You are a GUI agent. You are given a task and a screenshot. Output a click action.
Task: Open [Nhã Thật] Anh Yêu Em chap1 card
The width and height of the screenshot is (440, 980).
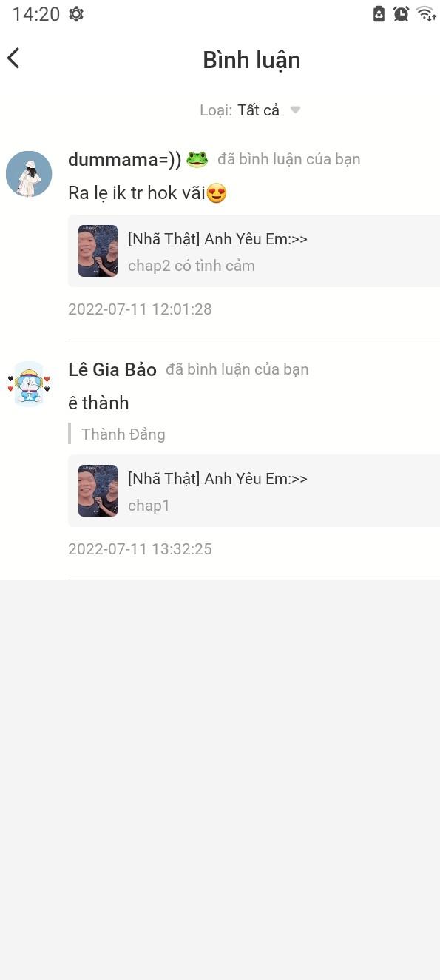(x=254, y=491)
